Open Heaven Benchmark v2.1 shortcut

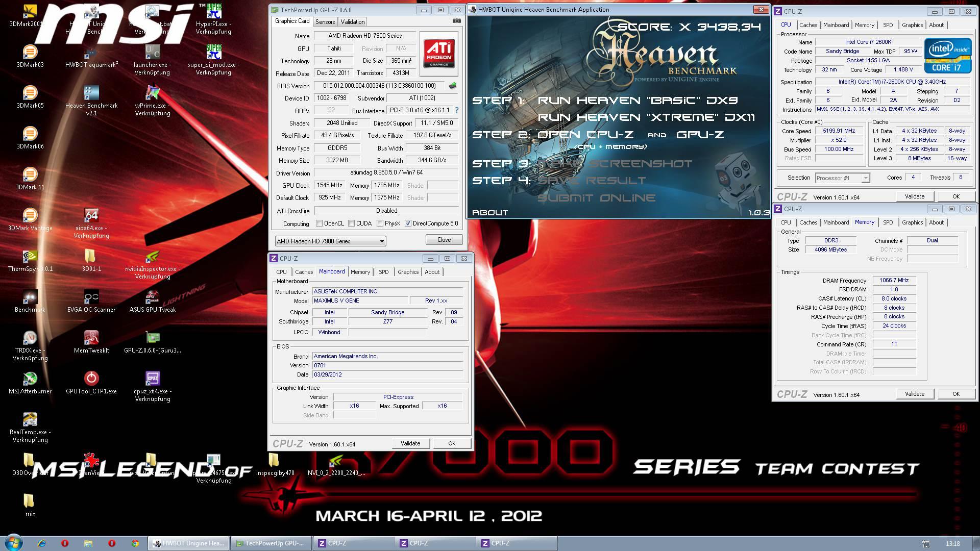[x=91, y=100]
